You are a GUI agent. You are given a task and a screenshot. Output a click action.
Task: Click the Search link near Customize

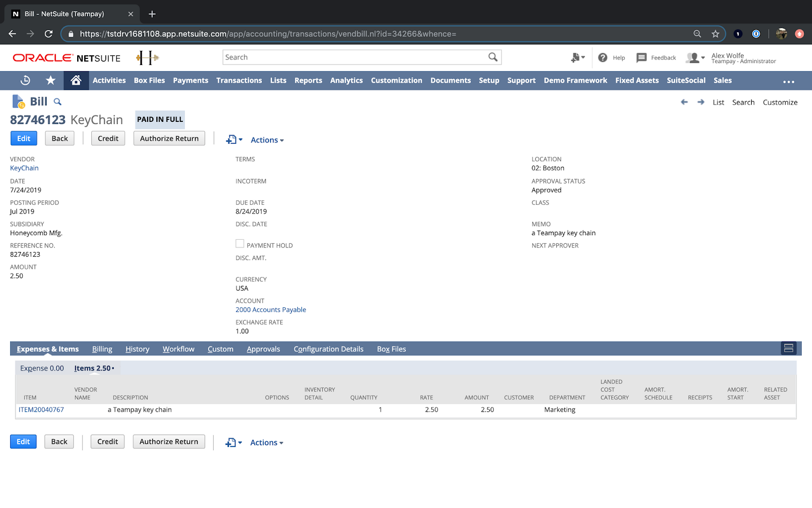click(x=743, y=102)
